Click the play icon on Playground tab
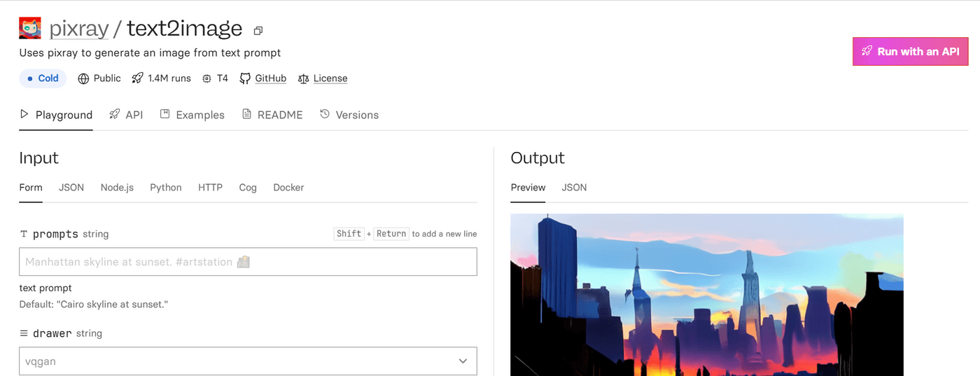 pos(24,114)
